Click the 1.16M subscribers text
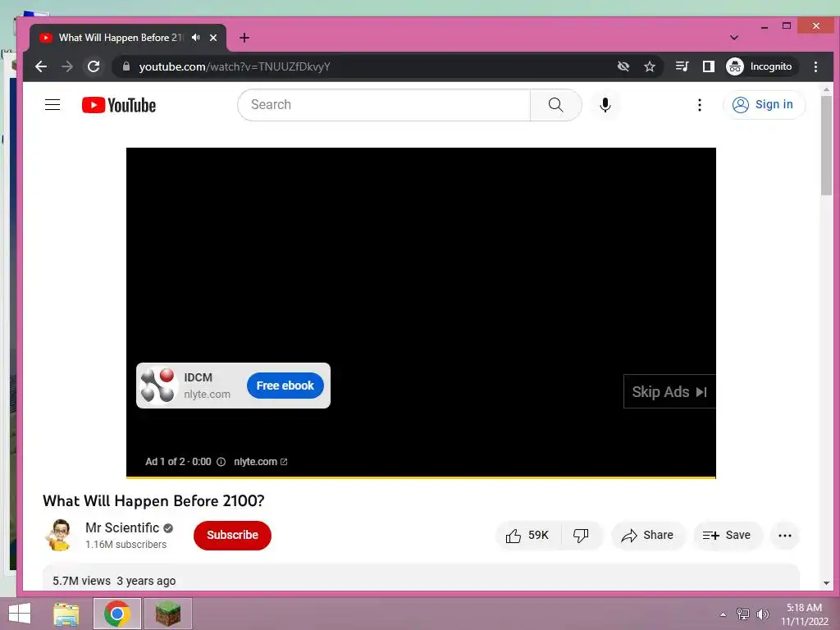 pyautogui.click(x=126, y=545)
